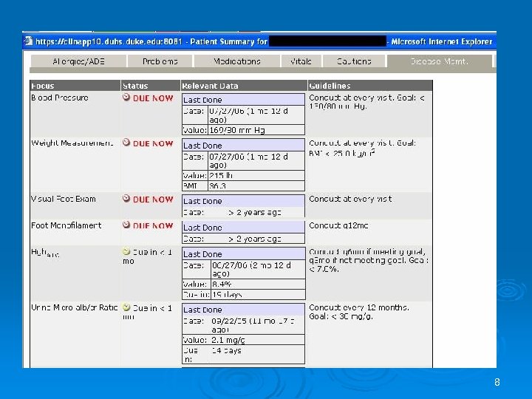Open the Medications tab
The width and height of the screenshot is (532, 399).
tap(237, 61)
